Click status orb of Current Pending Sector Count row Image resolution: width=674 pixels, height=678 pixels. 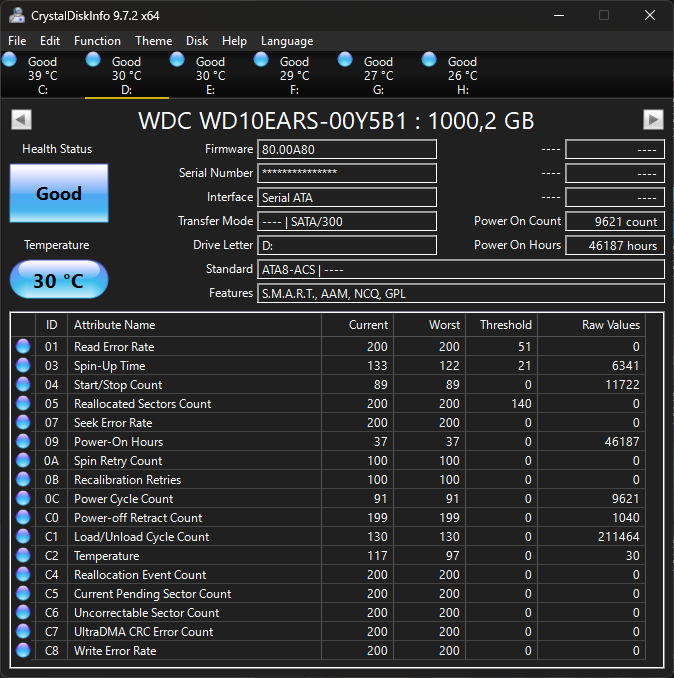pos(23,594)
